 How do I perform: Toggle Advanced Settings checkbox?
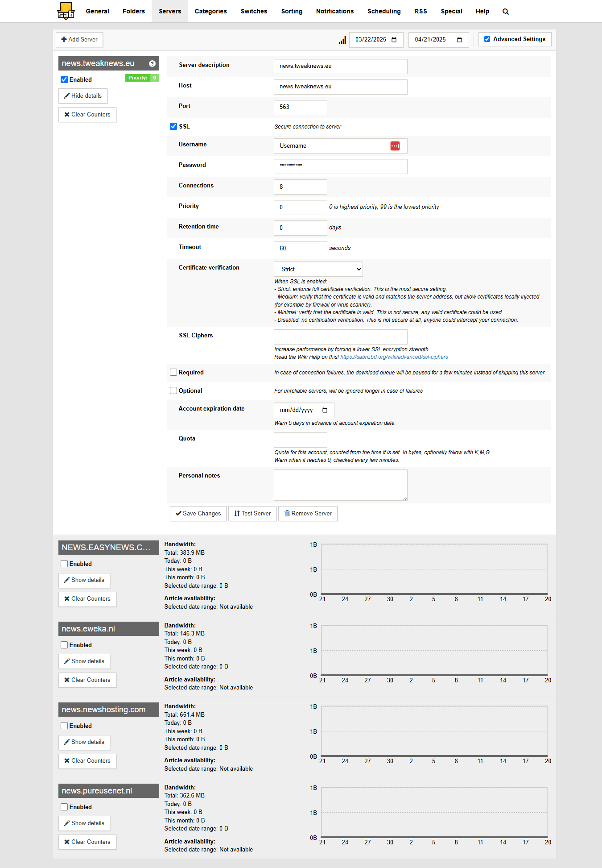coord(487,39)
